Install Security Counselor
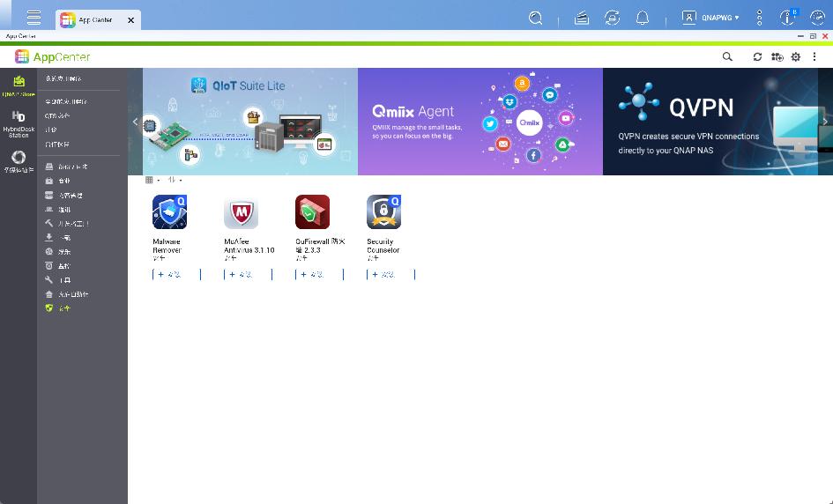Screen dimensions: 833x504 click(x=390, y=275)
